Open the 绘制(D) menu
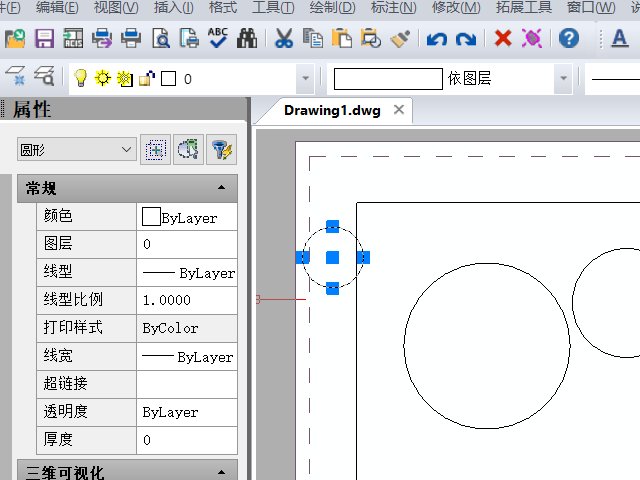Viewport: 640px width, 480px height. 332,7
